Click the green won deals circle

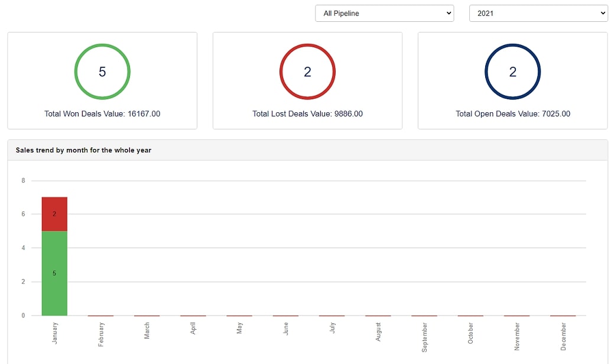pyautogui.click(x=102, y=71)
